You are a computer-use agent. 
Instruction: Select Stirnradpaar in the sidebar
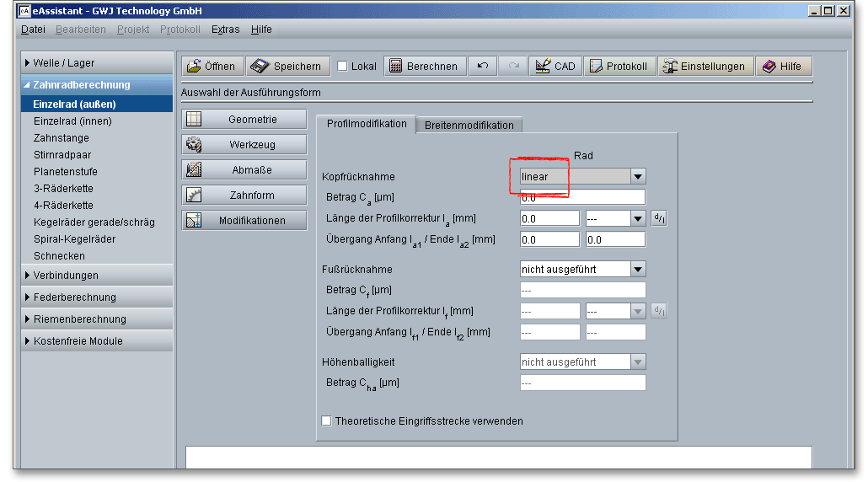tap(62, 155)
